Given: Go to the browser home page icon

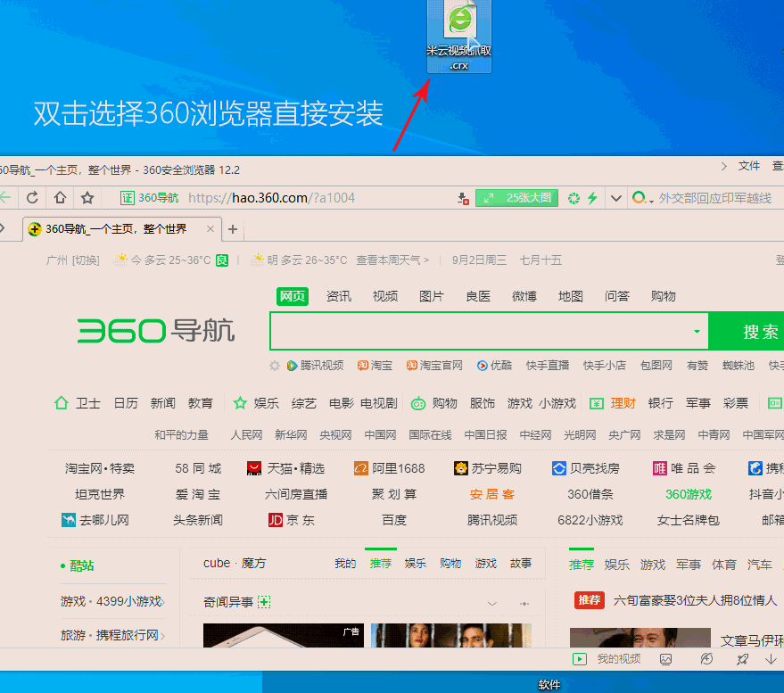Looking at the screenshot, I should click(60, 198).
